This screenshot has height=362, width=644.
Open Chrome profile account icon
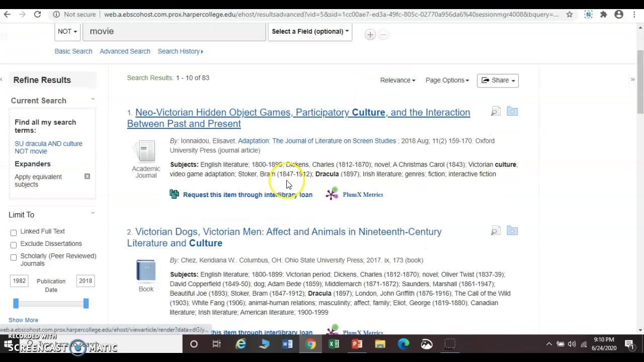[x=619, y=15]
